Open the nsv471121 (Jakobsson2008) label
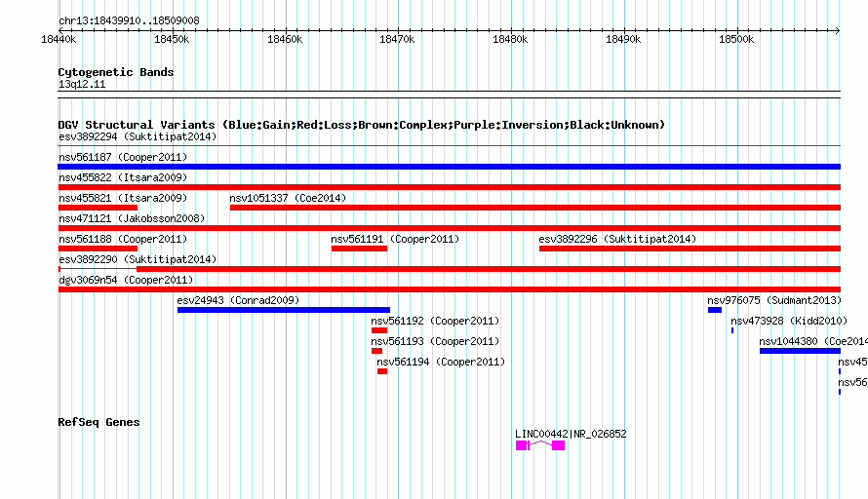Image resolution: width=868 pixels, height=499 pixels. tap(132, 218)
